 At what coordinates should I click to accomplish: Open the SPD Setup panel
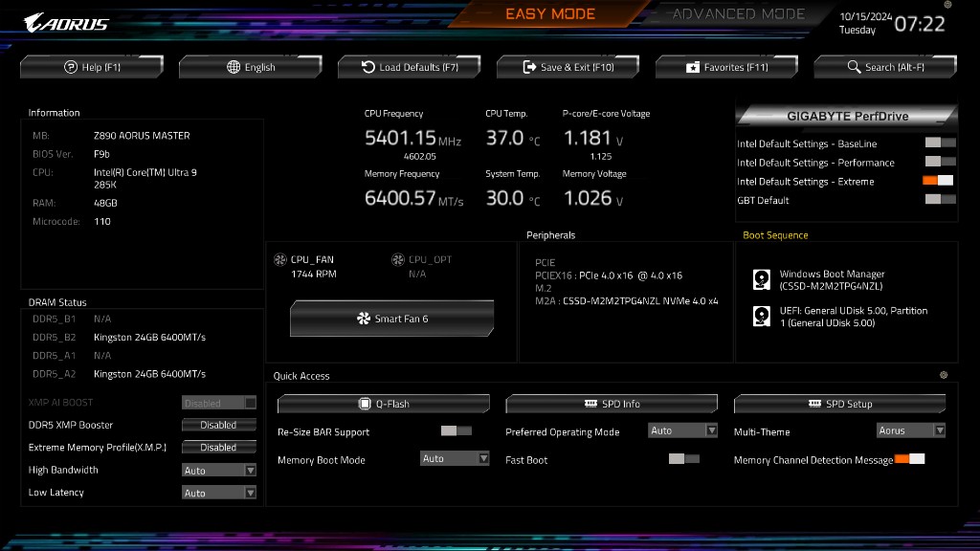(840, 404)
